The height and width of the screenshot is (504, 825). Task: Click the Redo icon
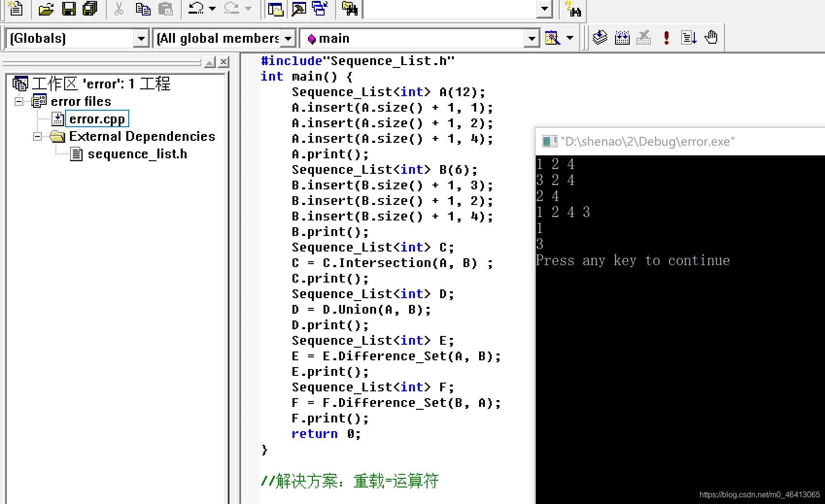pyautogui.click(x=232, y=8)
